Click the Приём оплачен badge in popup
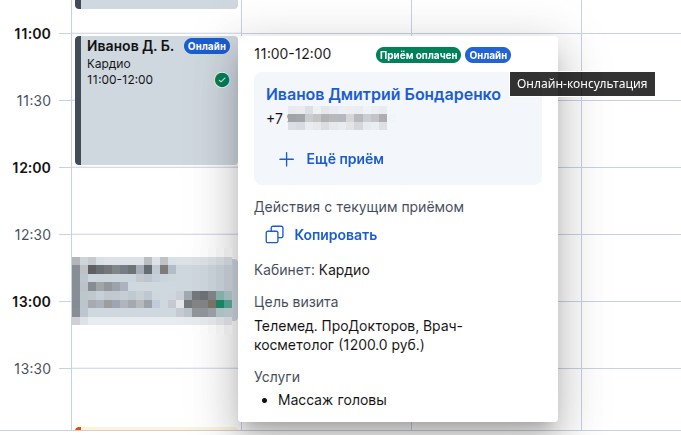The height and width of the screenshot is (435, 681). coord(418,55)
